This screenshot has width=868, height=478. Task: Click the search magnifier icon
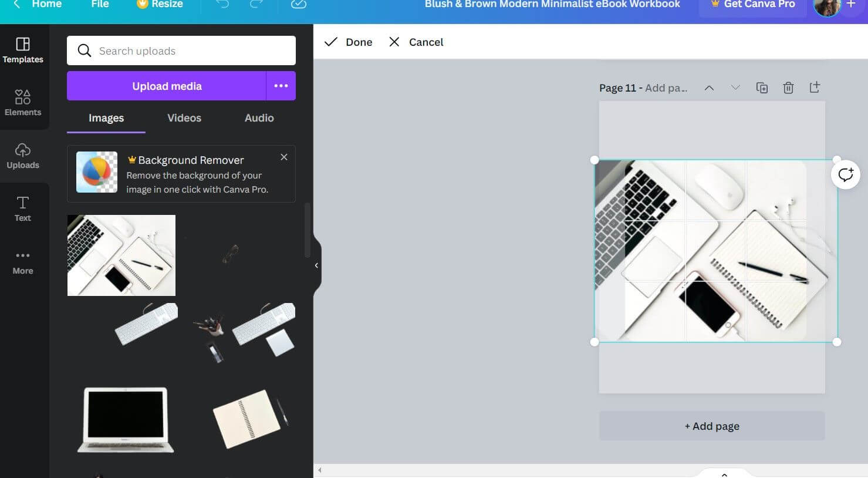pos(85,51)
